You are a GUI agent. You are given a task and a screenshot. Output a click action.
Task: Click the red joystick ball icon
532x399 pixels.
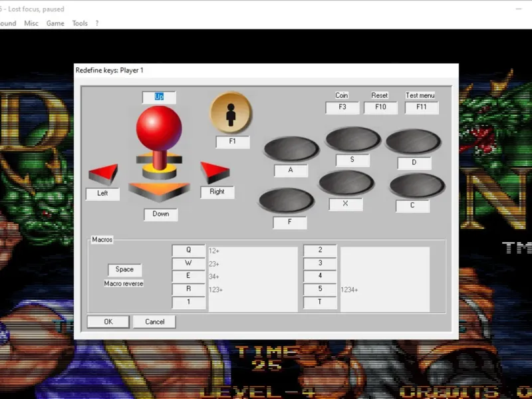(x=159, y=128)
